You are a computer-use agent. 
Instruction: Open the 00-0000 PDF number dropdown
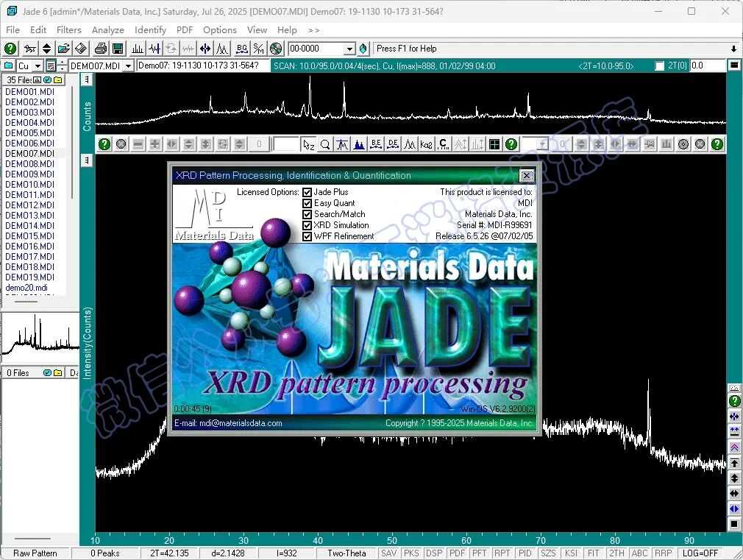click(349, 49)
